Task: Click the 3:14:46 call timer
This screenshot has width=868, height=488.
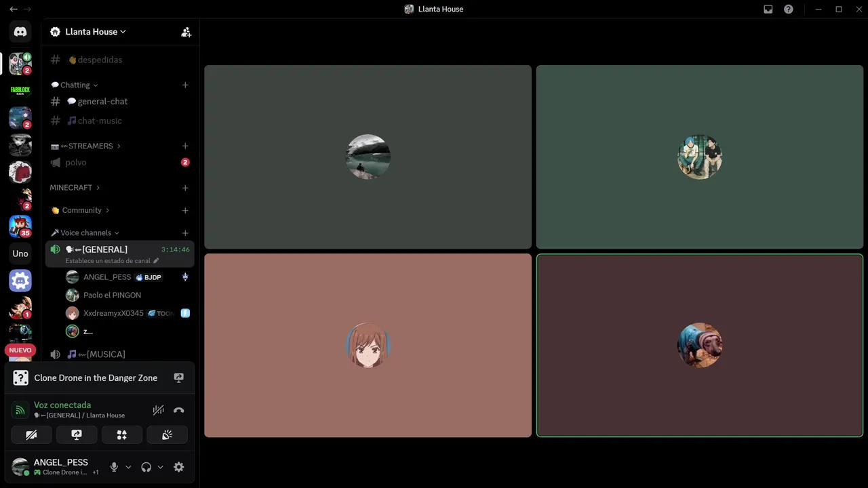Action: click(x=176, y=249)
